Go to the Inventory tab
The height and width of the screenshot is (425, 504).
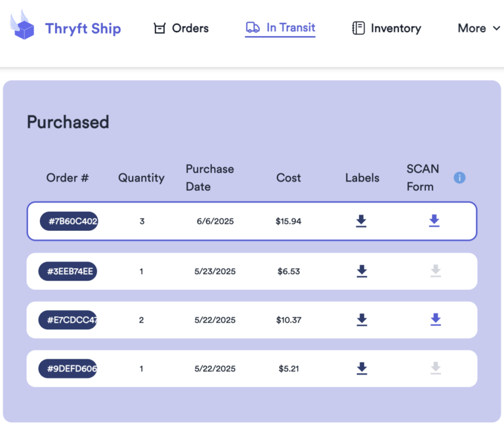[387, 28]
